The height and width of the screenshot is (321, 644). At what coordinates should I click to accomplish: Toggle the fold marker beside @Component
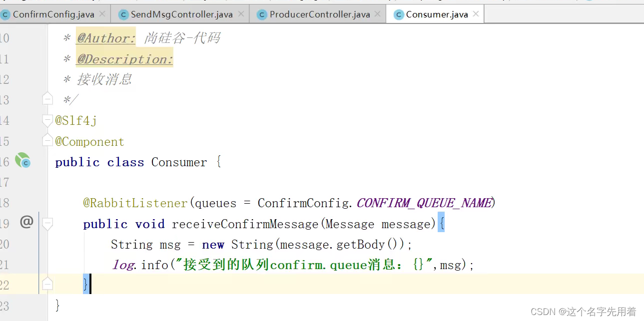coord(47,140)
